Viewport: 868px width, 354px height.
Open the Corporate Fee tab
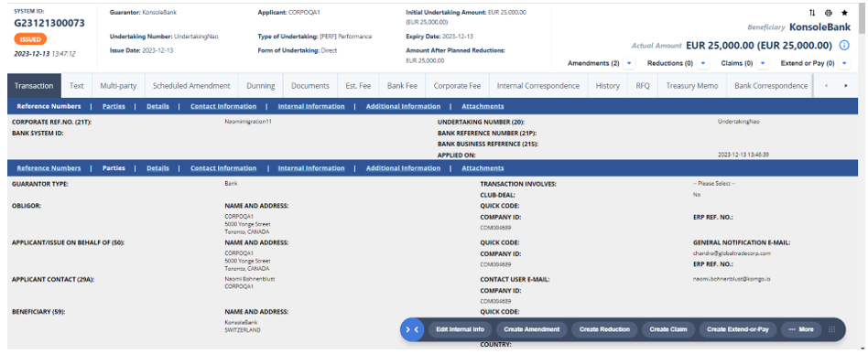[457, 86]
